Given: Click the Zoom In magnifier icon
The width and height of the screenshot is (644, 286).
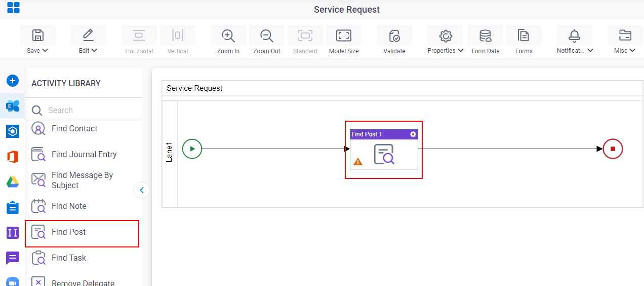Looking at the screenshot, I should (x=228, y=35).
